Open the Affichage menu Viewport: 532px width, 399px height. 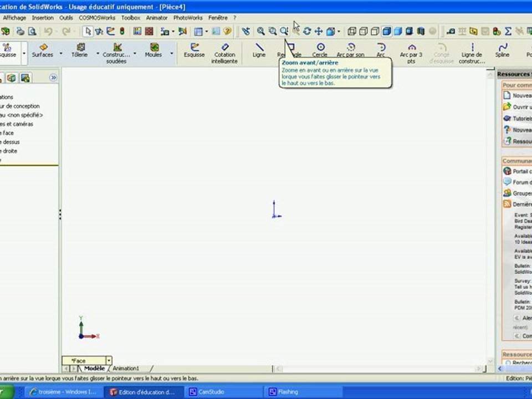click(x=14, y=18)
